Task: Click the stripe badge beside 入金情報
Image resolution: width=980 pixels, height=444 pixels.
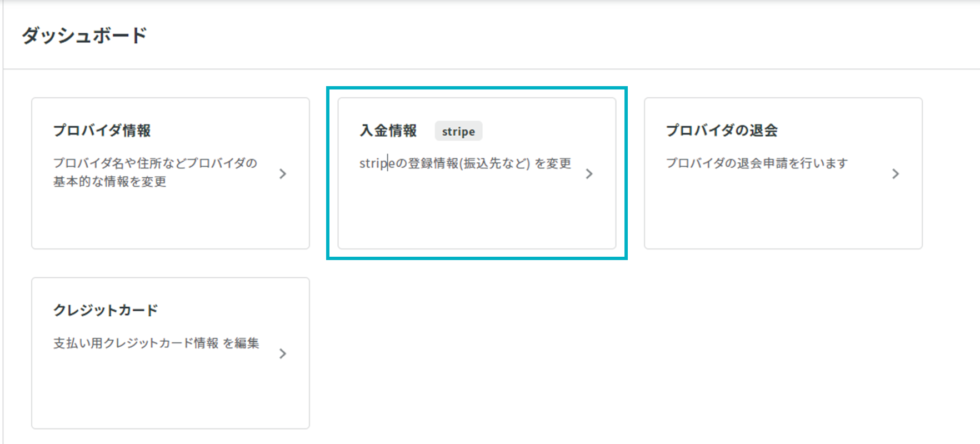Action: tap(458, 131)
